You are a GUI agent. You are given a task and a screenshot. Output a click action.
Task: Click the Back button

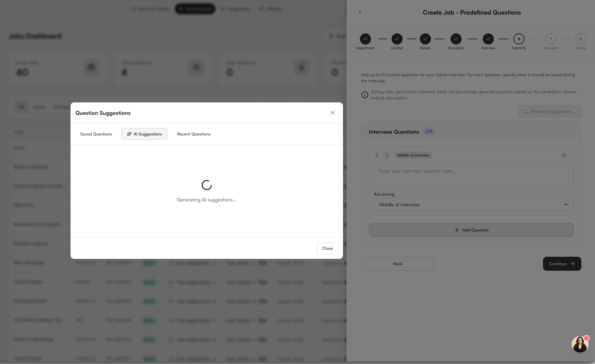pos(397,264)
